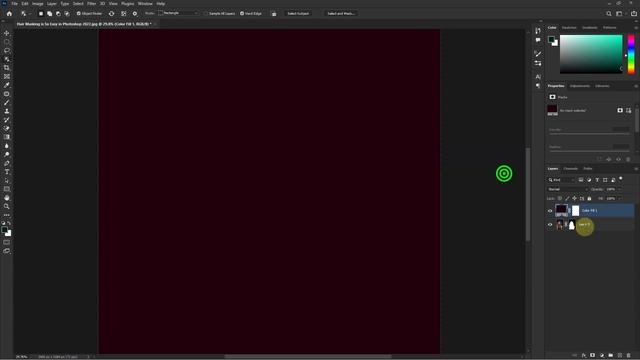640x360 pixels.
Task: Toggle Hard Edge checkbox
Action: pyautogui.click(x=242, y=13)
